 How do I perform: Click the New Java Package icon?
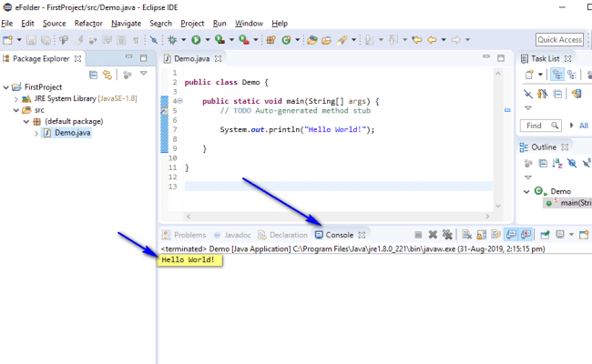(x=270, y=40)
